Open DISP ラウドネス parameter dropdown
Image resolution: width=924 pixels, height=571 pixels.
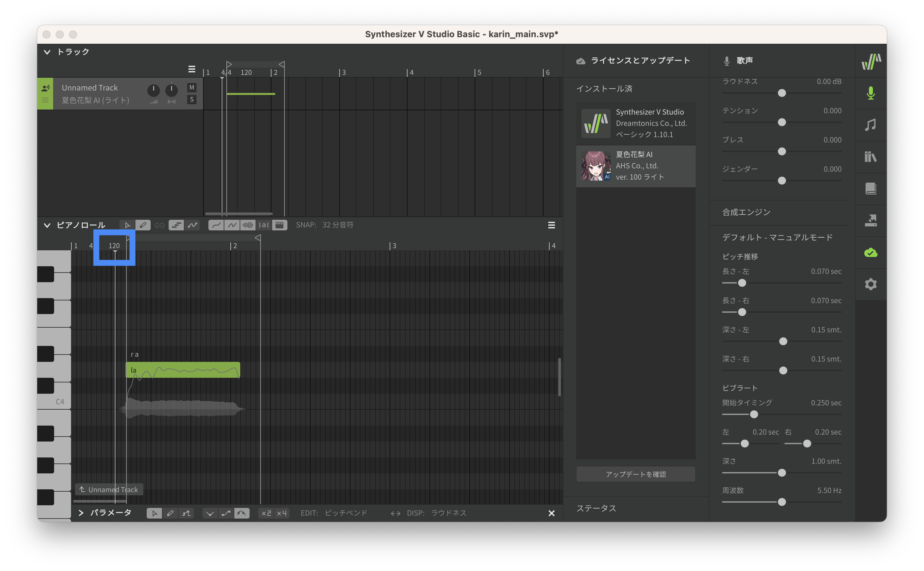[x=437, y=513]
